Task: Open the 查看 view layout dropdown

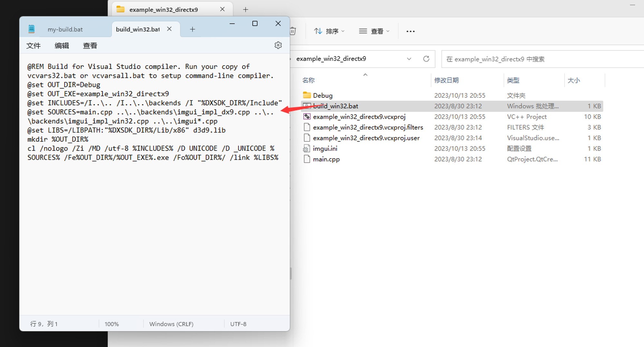Action: click(x=374, y=31)
